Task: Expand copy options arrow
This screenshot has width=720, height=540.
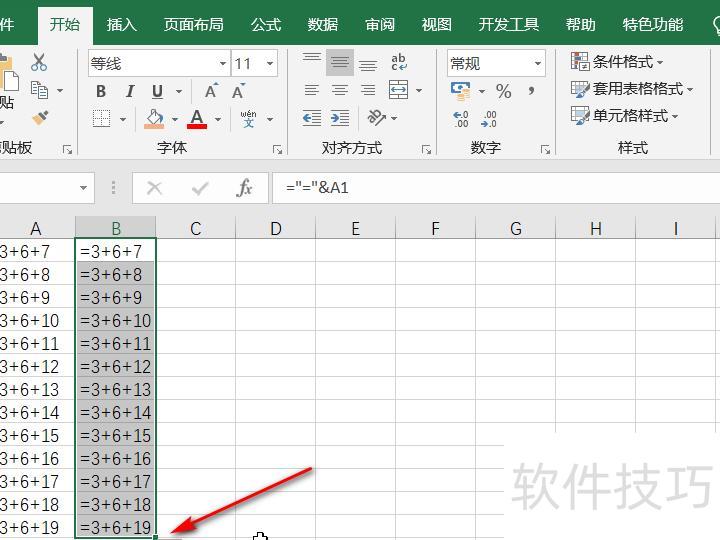Action: coord(60,90)
